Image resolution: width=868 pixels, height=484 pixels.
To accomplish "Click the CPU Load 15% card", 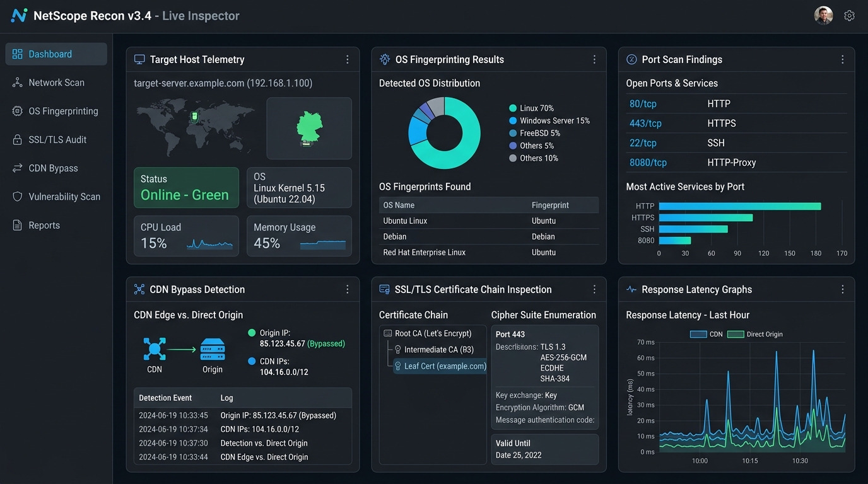I will click(186, 236).
